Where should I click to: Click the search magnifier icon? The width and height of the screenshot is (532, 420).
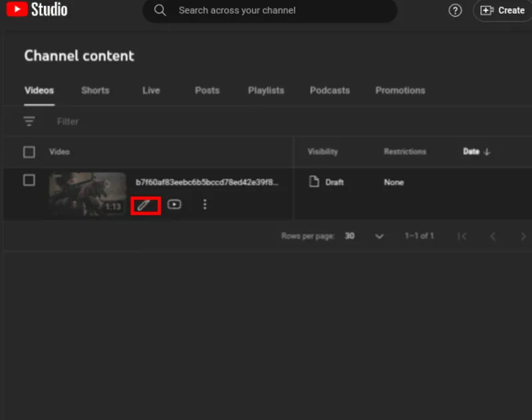pos(160,10)
